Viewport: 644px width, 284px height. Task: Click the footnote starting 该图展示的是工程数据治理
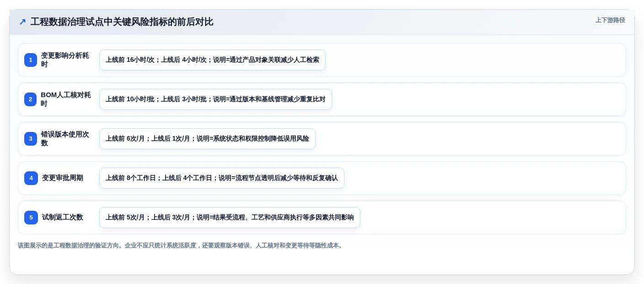181,246
